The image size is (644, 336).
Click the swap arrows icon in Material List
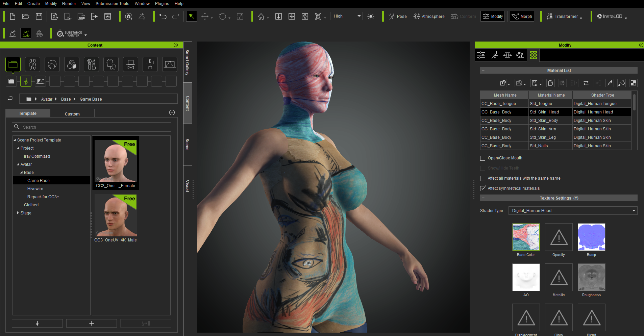586,83
